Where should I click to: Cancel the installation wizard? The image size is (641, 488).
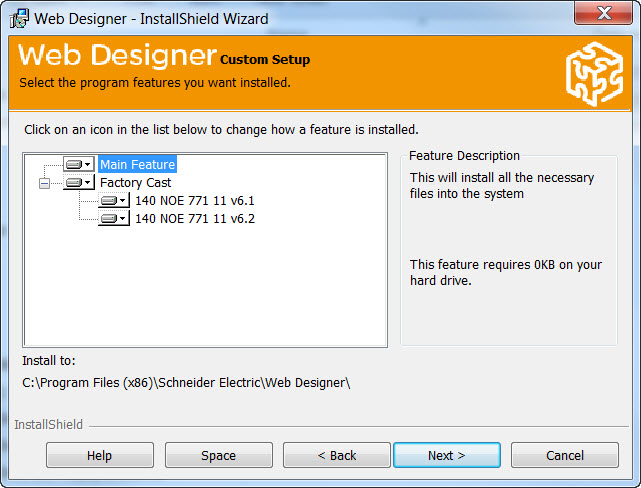565,455
